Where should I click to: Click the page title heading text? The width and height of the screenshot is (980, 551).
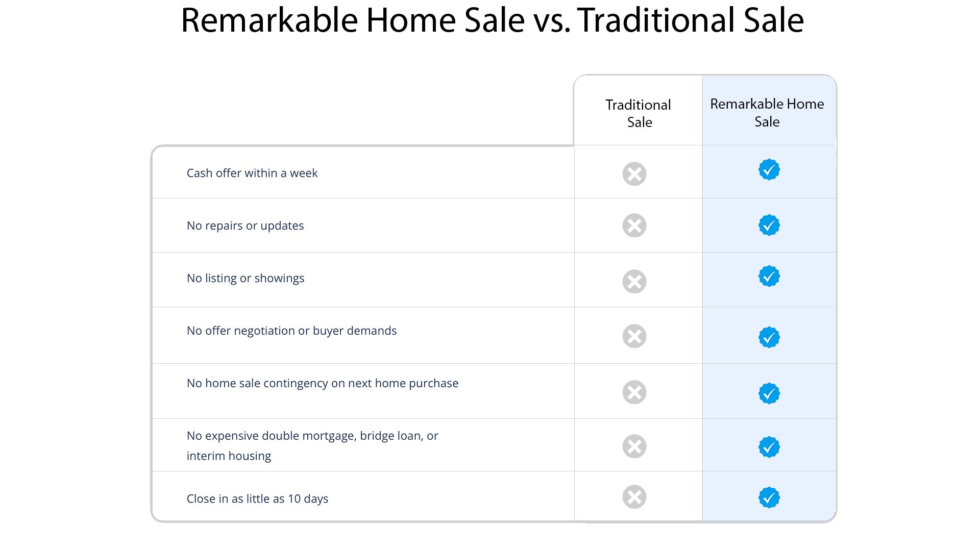point(492,20)
